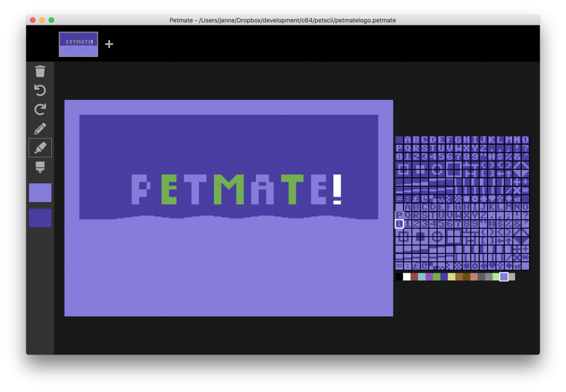Image resolution: width=566 pixels, height=392 pixels.
Task: Pick the yellow color in the palette
Action: point(451,277)
